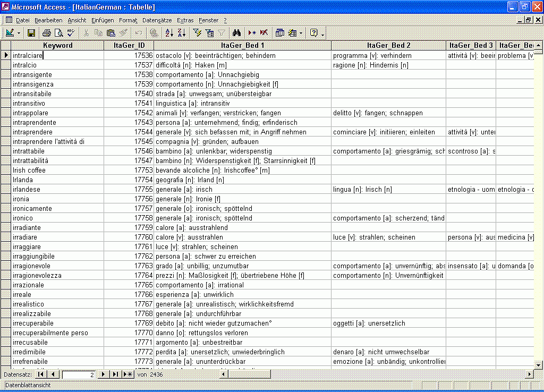This screenshot has width=544, height=392.
Task: Click the record number field
Action: point(79,374)
